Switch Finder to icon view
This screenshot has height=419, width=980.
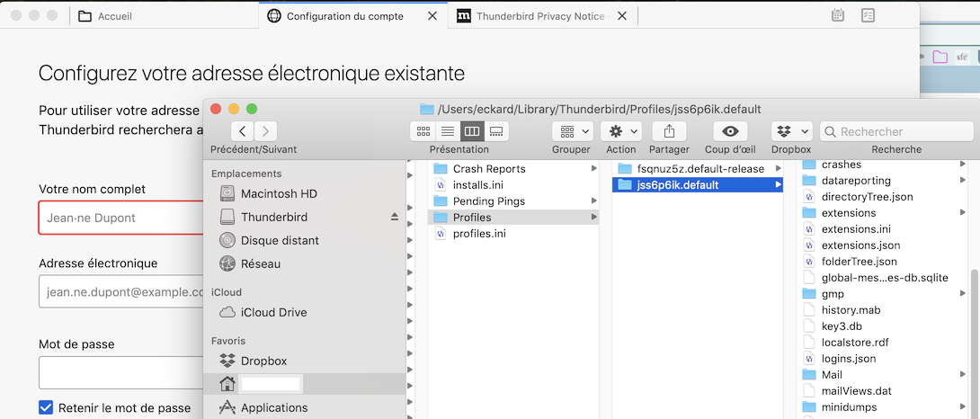coord(423,131)
